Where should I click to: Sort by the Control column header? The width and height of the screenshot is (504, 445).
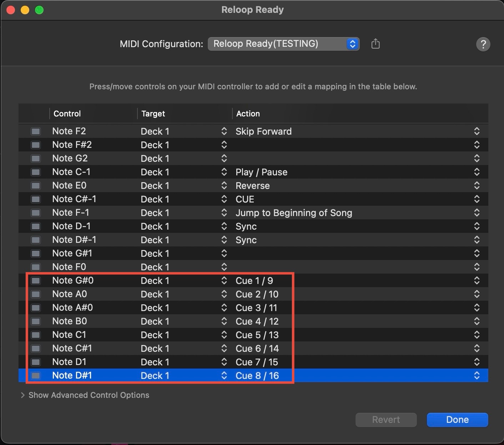click(67, 114)
